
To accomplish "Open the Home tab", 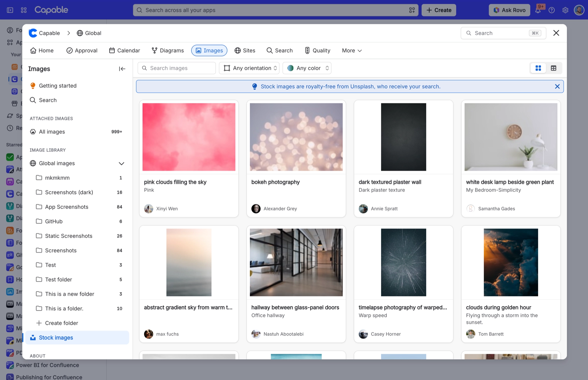I will tap(42, 51).
